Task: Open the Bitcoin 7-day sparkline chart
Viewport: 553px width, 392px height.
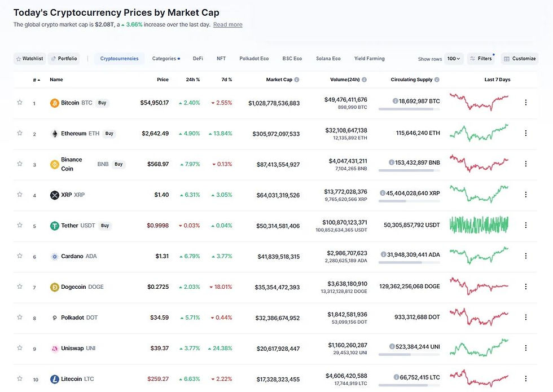Action: pos(479,102)
